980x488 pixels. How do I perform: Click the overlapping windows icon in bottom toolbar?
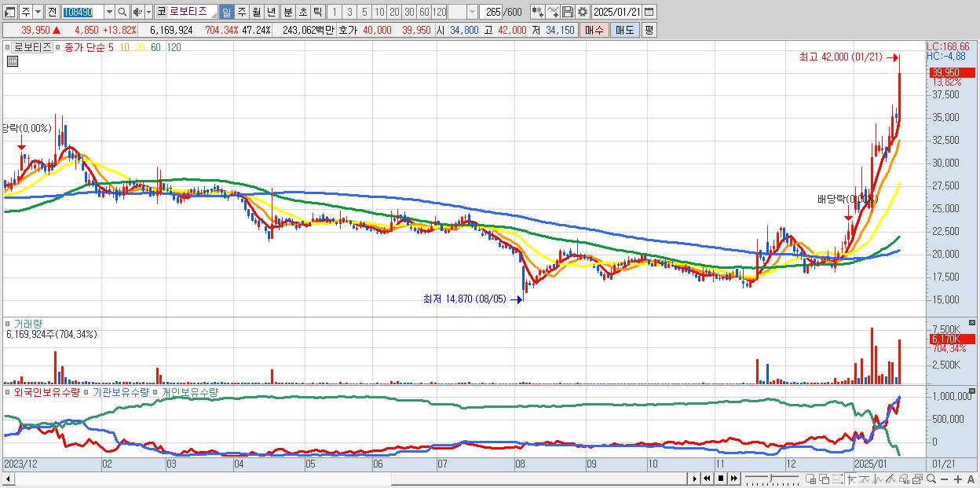824,479
